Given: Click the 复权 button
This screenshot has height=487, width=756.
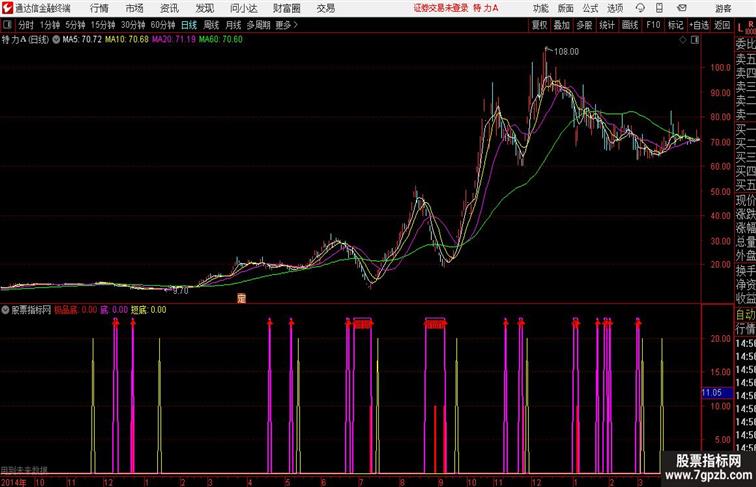Looking at the screenshot, I should pyautogui.click(x=539, y=25).
